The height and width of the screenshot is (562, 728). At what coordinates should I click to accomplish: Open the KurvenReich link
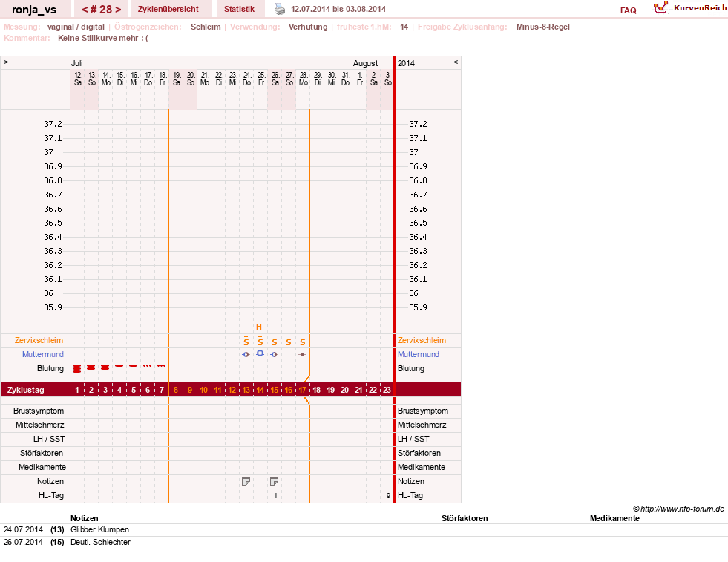click(x=700, y=8)
